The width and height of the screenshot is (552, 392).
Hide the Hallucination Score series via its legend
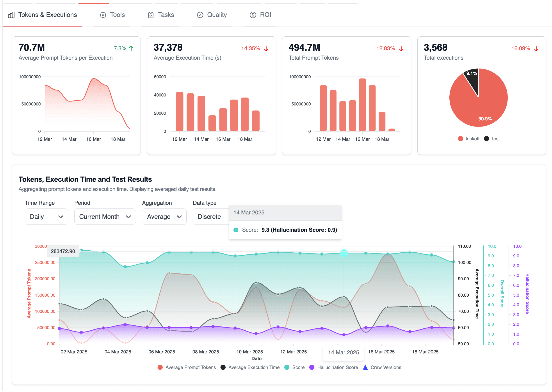334,367
